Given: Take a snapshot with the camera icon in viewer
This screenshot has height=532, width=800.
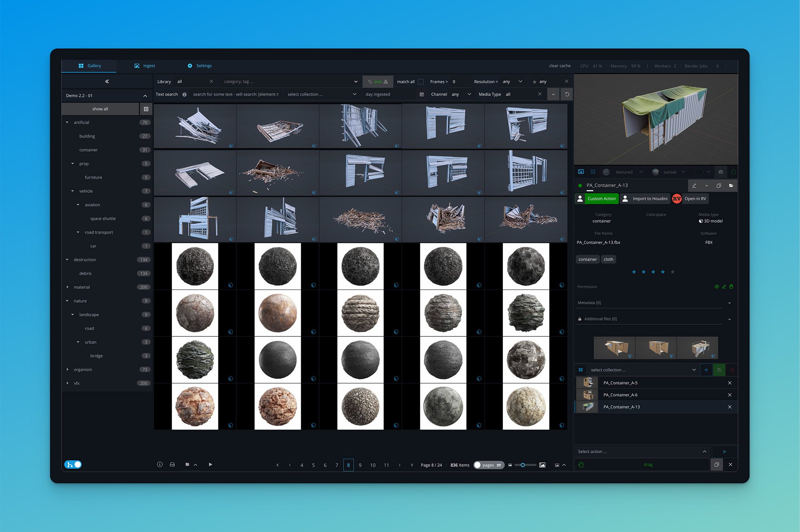Looking at the screenshot, I should (720, 172).
